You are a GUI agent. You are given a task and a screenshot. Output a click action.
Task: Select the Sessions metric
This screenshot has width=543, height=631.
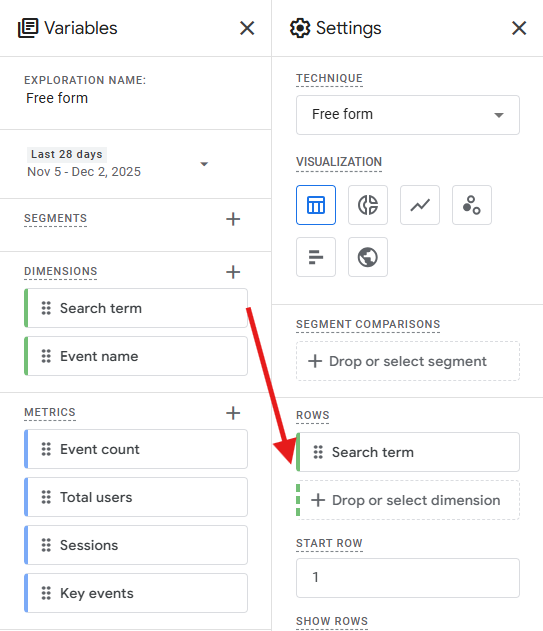pyautogui.click(x=136, y=545)
